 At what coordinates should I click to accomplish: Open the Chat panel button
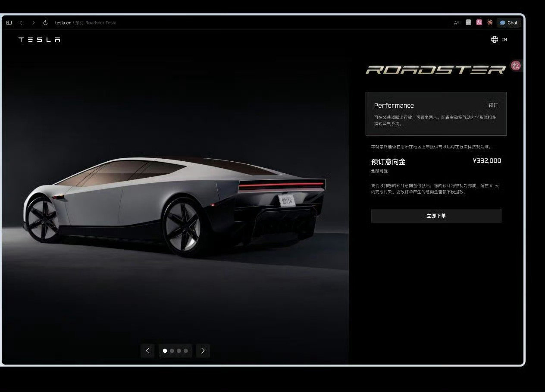coord(509,23)
